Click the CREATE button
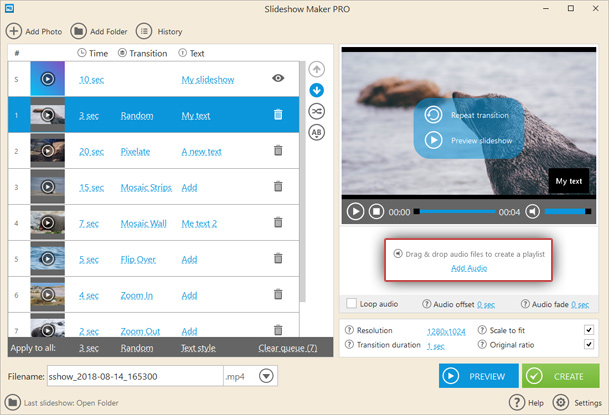The height and width of the screenshot is (415, 609). pyautogui.click(x=560, y=376)
